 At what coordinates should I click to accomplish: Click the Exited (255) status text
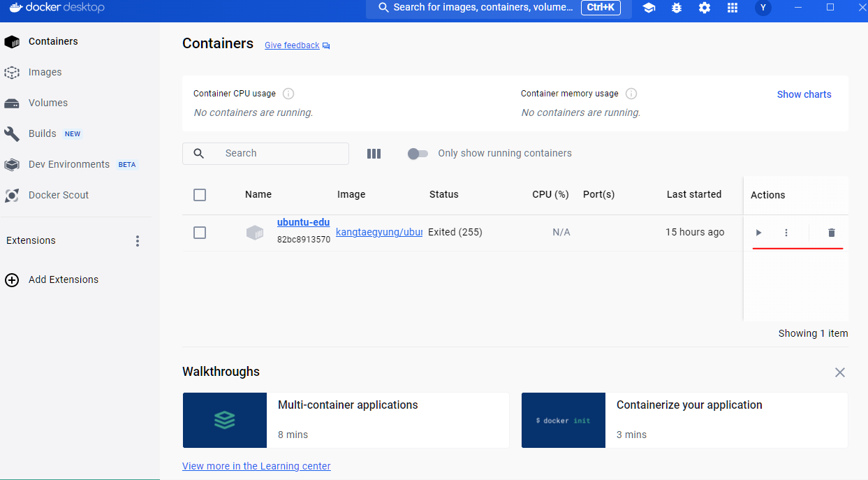tap(455, 233)
